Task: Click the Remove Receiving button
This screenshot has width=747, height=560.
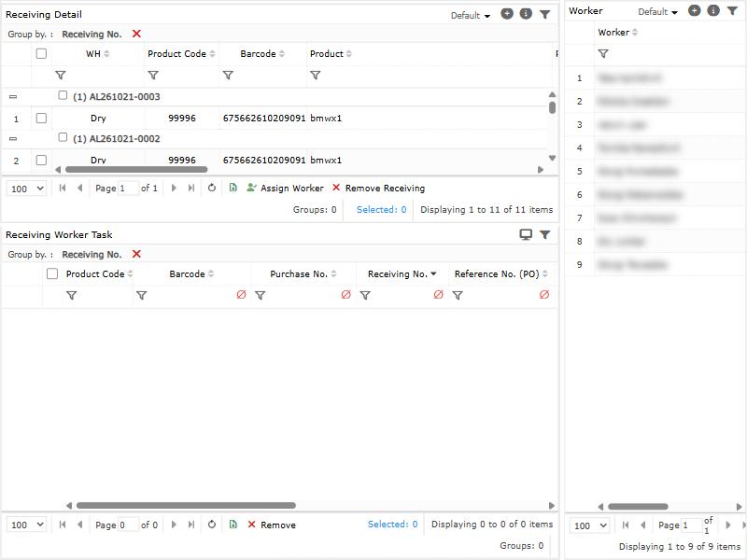Action: click(x=378, y=189)
